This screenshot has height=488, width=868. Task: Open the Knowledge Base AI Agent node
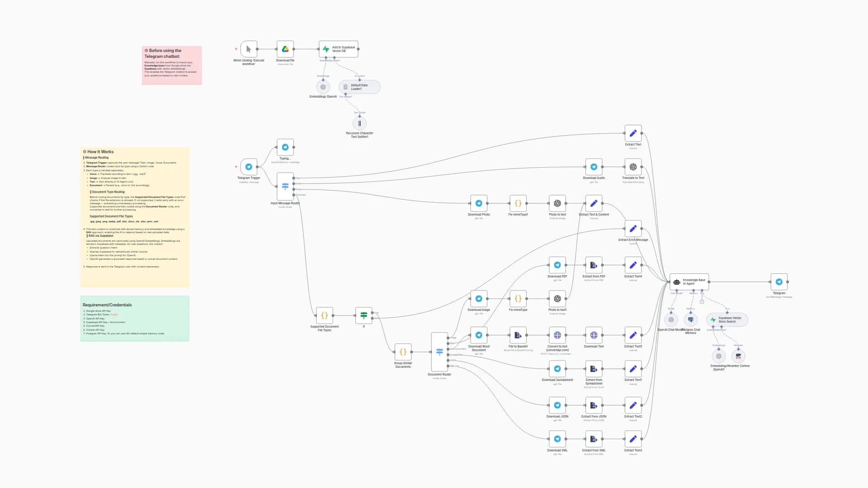coord(689,282)
